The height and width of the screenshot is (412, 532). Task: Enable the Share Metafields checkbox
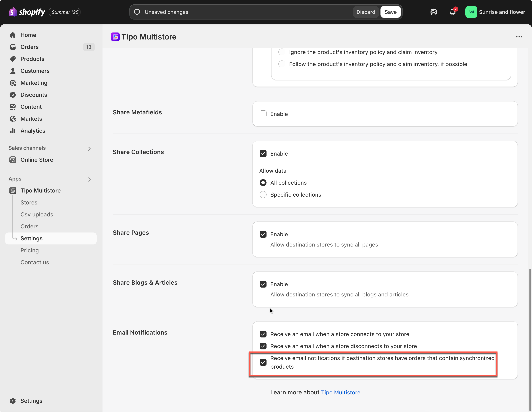(x=263, y=114)
